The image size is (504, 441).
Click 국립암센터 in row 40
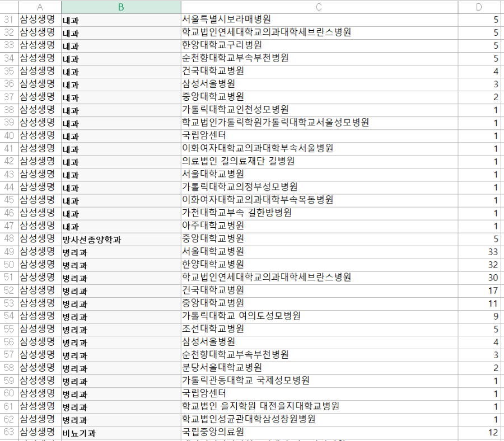pyautogui.click(x=319, y=136)
